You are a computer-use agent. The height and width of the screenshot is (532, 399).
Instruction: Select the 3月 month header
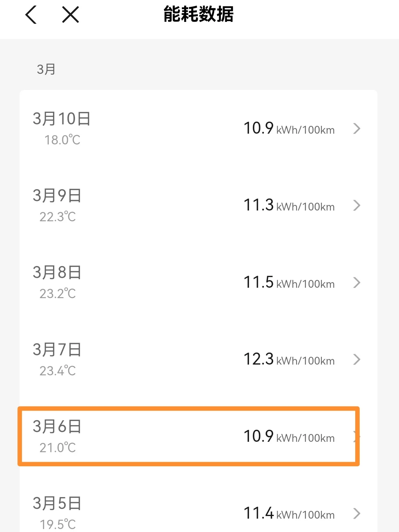pos(46,69)
